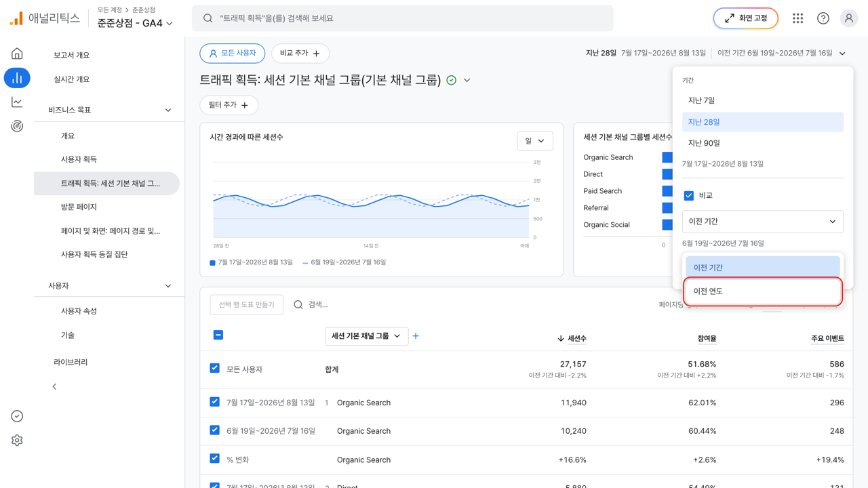Open 실시간 개요 in the sidebar
The height and width of the screenshot is (488, 868).
point(72,79)
